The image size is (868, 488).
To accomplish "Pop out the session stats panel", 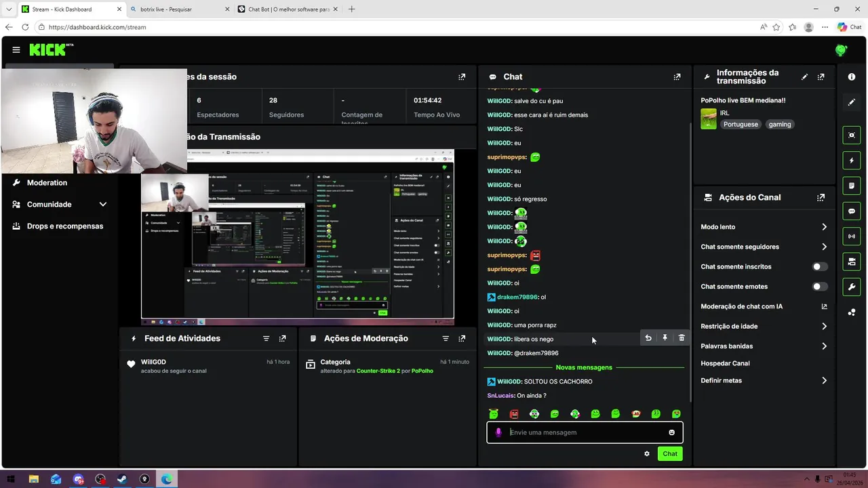I will [462, 77].
